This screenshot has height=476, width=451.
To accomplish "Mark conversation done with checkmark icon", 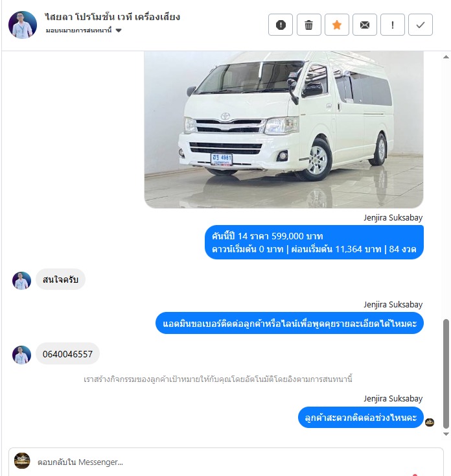I will point(421,25).
